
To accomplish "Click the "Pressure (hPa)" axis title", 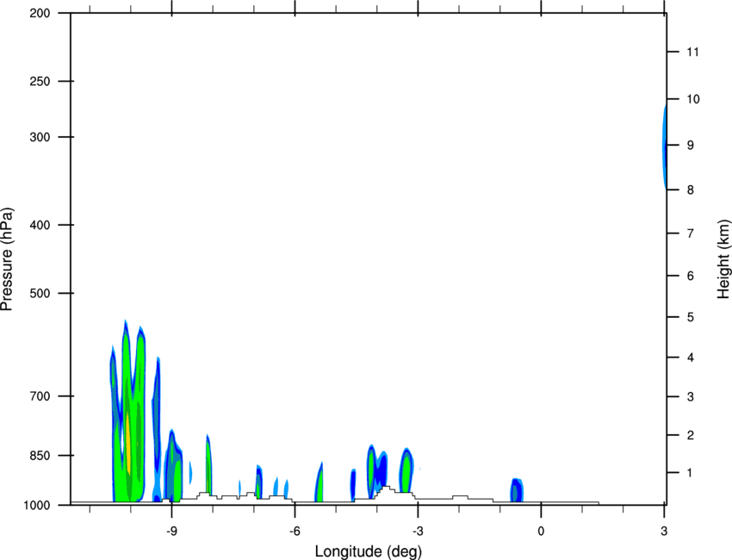I will point(7,259).
